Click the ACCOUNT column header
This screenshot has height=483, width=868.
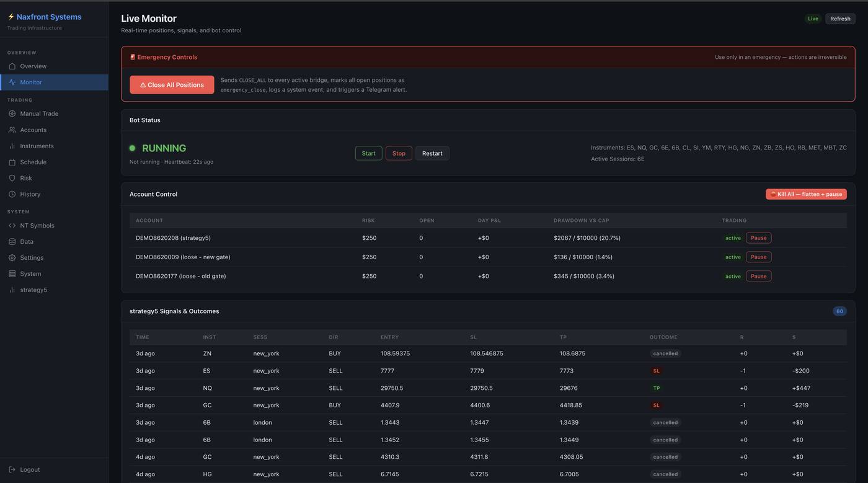coord(149,221)
